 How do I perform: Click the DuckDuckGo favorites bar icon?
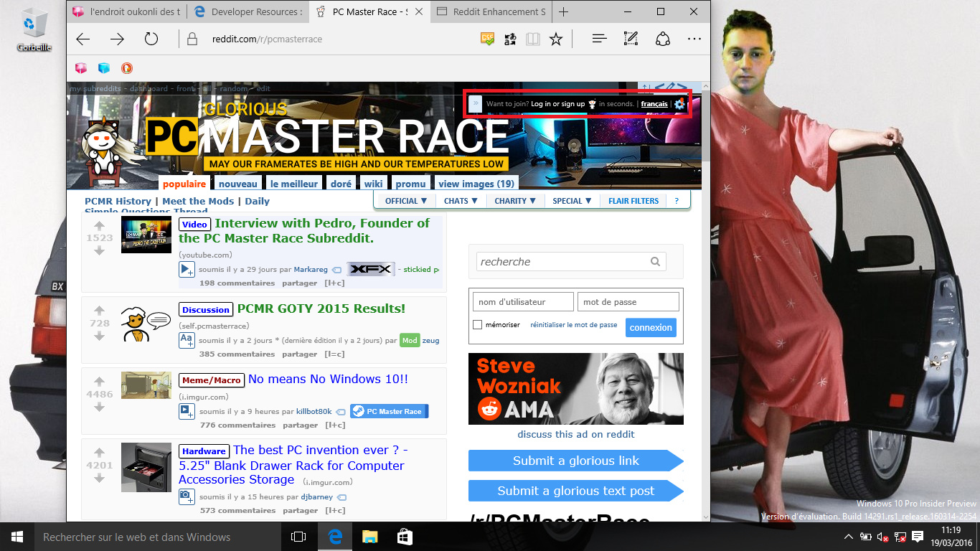click(x=127, y=68)
